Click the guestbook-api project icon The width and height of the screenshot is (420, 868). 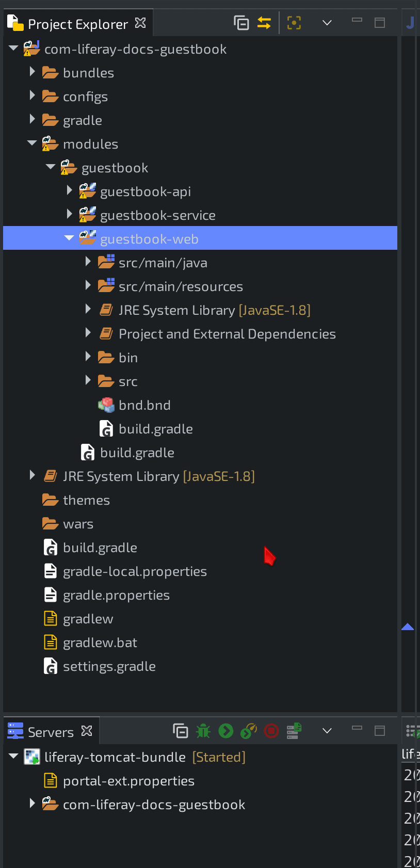(x=88, y=191)
